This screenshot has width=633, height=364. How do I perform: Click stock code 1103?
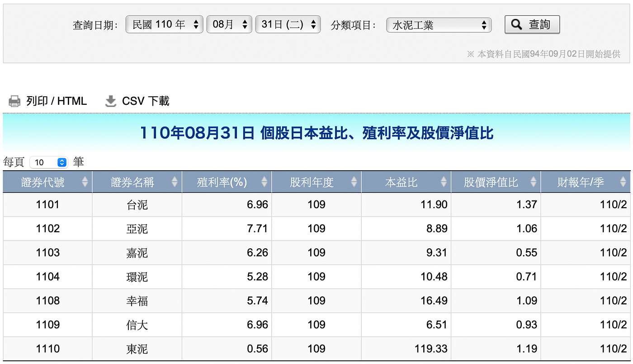(48, 252)
